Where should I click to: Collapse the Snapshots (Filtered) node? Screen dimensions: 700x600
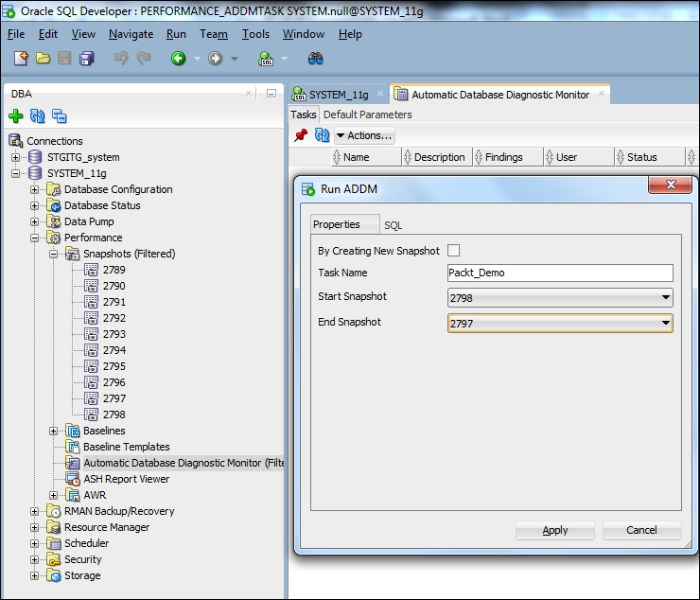click(x=54, y=254)
